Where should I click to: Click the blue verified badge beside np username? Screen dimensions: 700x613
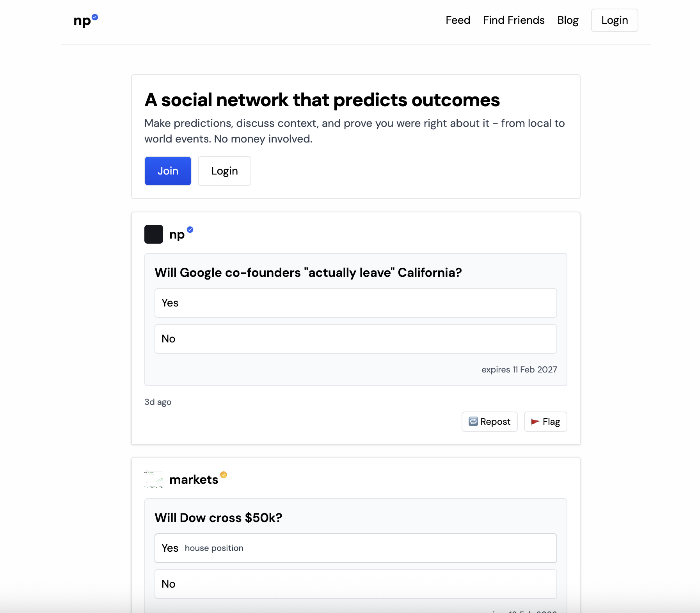tap(190, 230)
